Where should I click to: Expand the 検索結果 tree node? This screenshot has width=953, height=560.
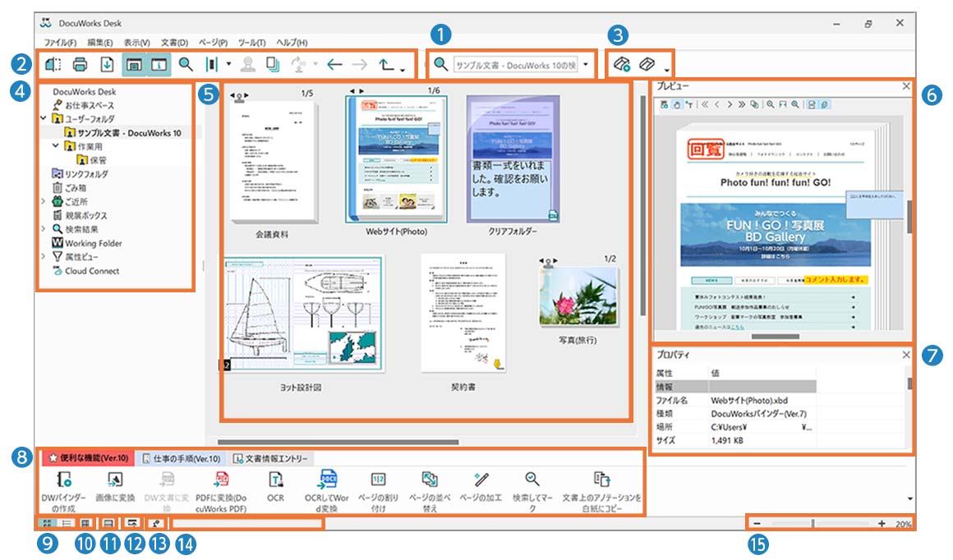[44, 229]
